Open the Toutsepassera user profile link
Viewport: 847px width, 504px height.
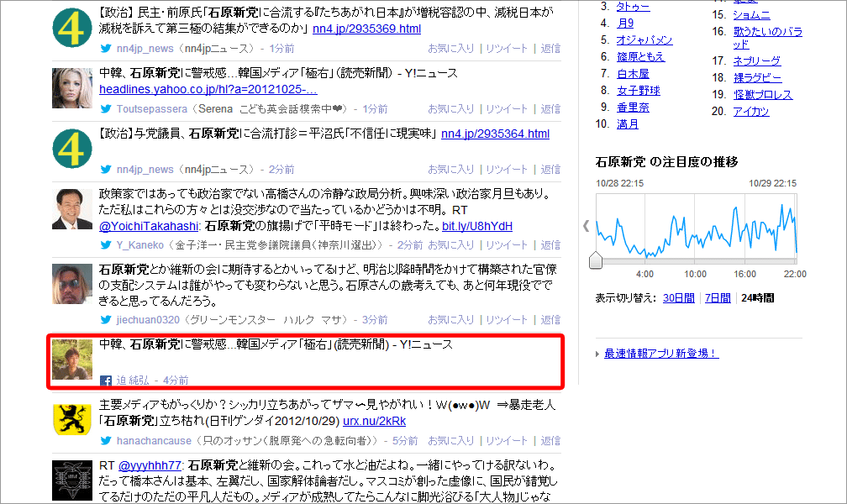(x=152, y=109)
